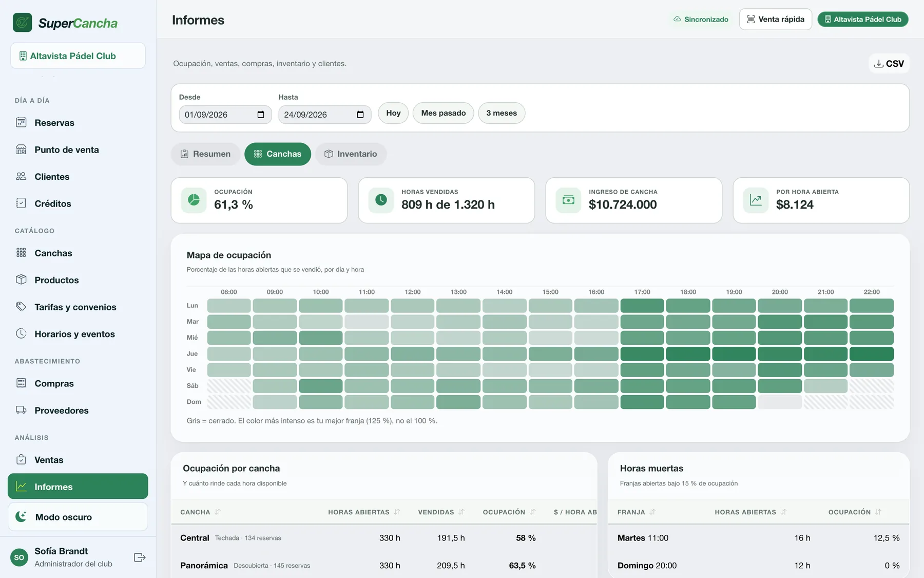Click the Venta rápida button
924x578 pixels.
point(776,20)
